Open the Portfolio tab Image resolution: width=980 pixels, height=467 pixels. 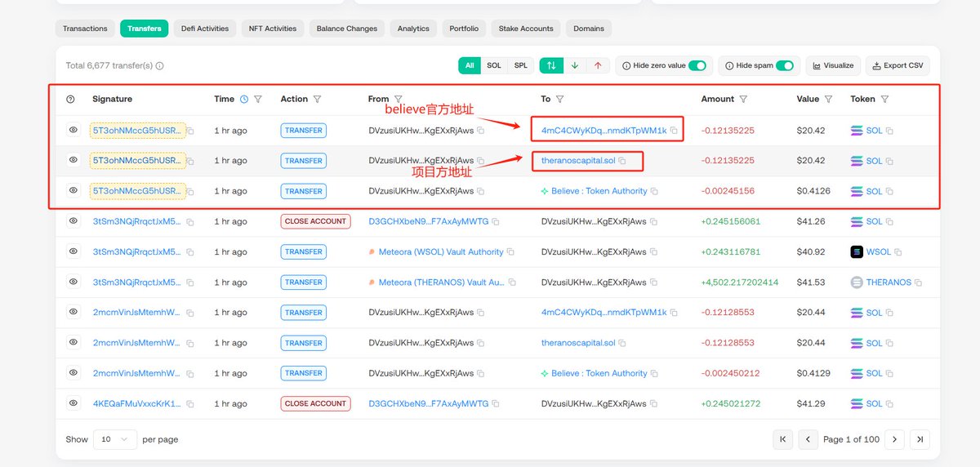click(464, 29)
